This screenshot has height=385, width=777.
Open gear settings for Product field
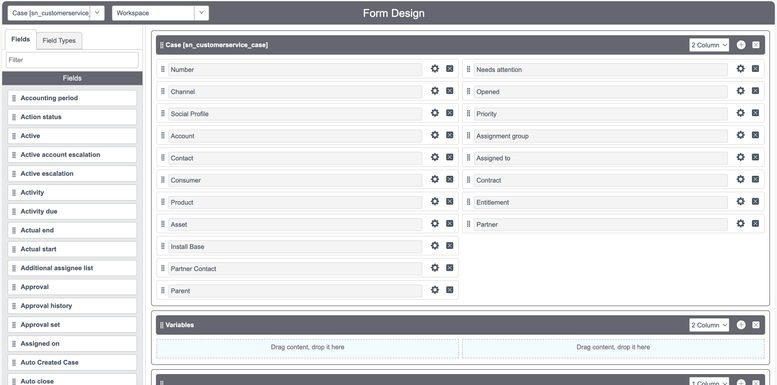click(x=435, y=201)
